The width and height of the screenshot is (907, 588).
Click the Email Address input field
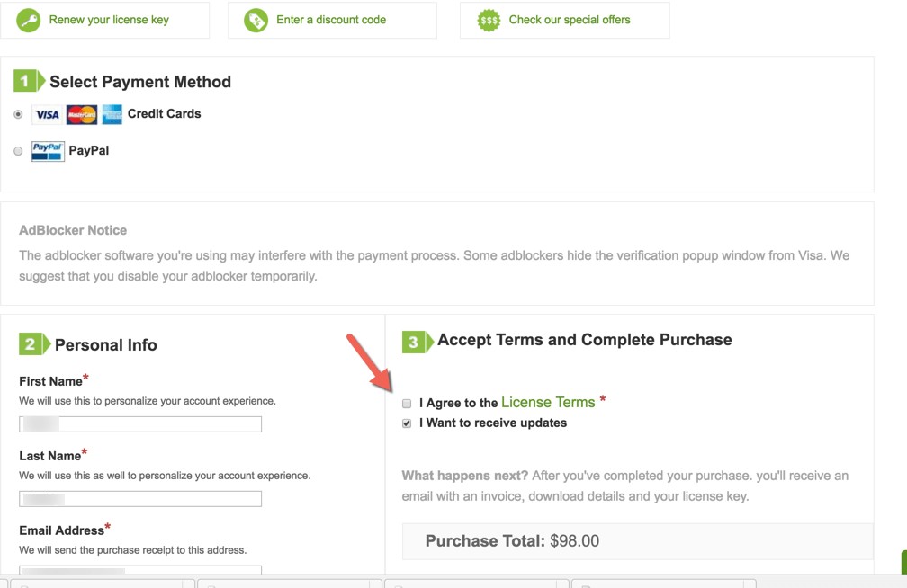[140, 570]
